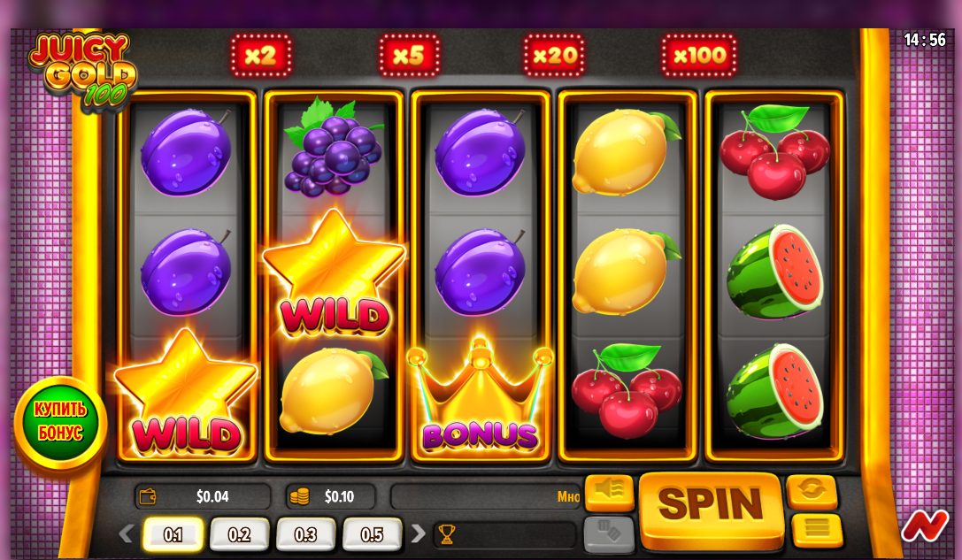This screenshot has height=560, width=962.
Task: Select the 0.3 bet value
Action: pos(305,535)
